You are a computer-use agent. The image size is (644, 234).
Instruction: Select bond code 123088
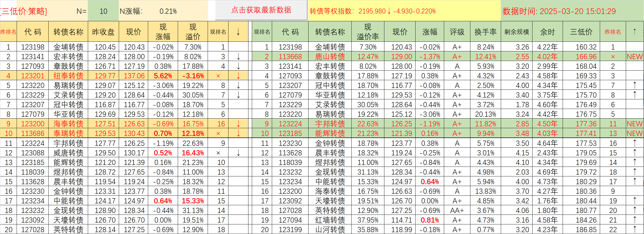click(33, 153)
